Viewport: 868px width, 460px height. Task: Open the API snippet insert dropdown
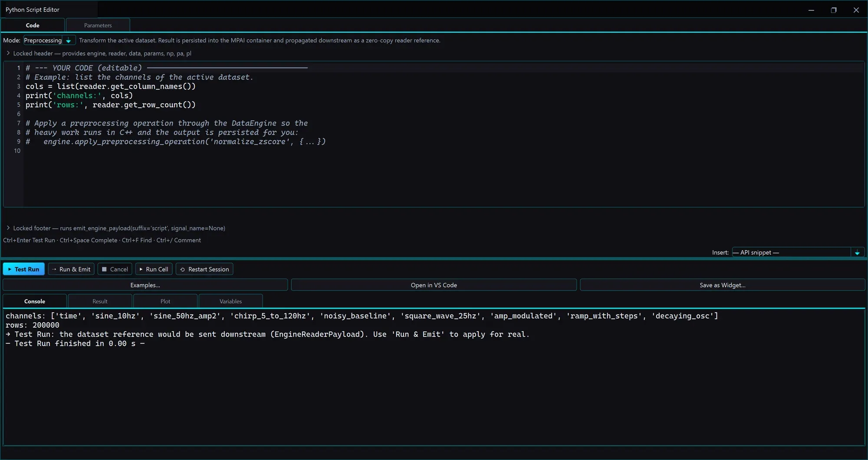(798, 252)
